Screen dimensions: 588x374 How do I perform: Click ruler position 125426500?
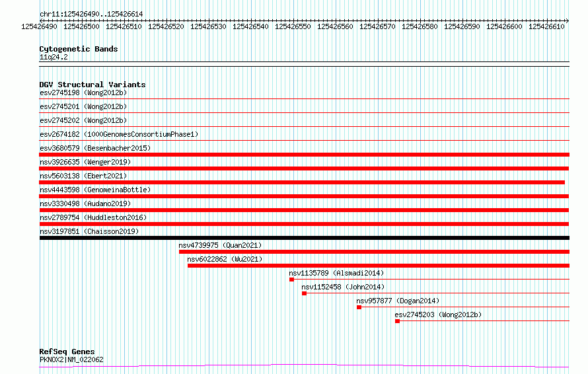(x=81, y=26)
